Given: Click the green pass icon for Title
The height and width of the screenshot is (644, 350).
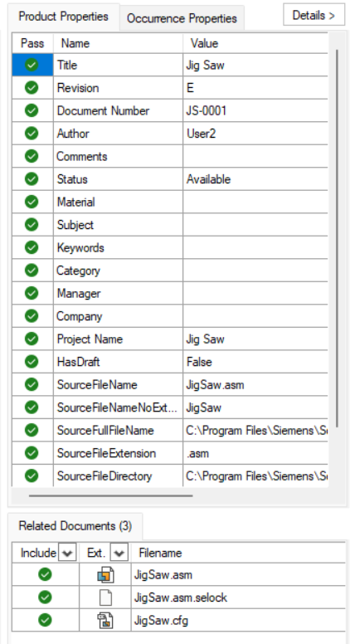Looking at the screenshot, I should [32, 65].
